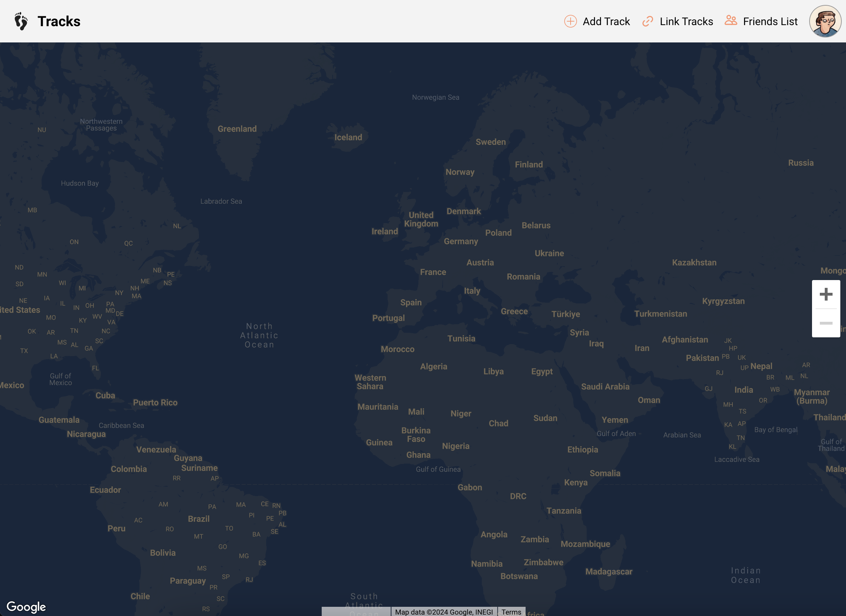Click the Google logo on map

(26, 606)
